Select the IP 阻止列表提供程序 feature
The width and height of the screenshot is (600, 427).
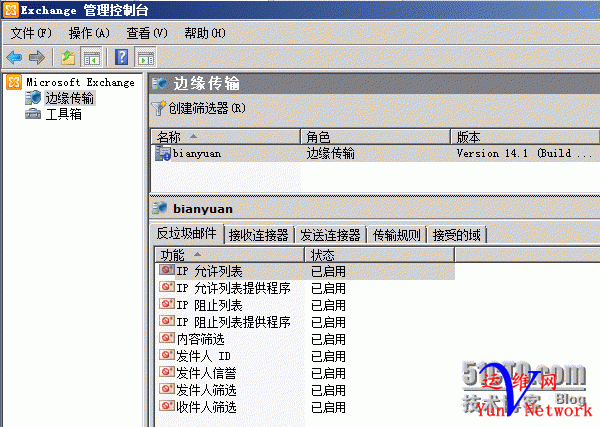(x=233, y=322)
